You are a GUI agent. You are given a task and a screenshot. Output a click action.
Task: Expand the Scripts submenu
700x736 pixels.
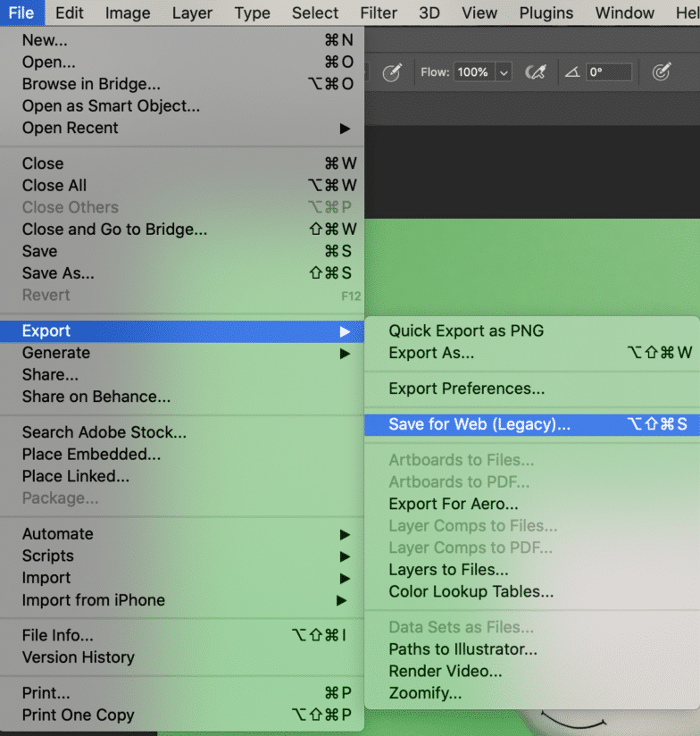(346, 556)
